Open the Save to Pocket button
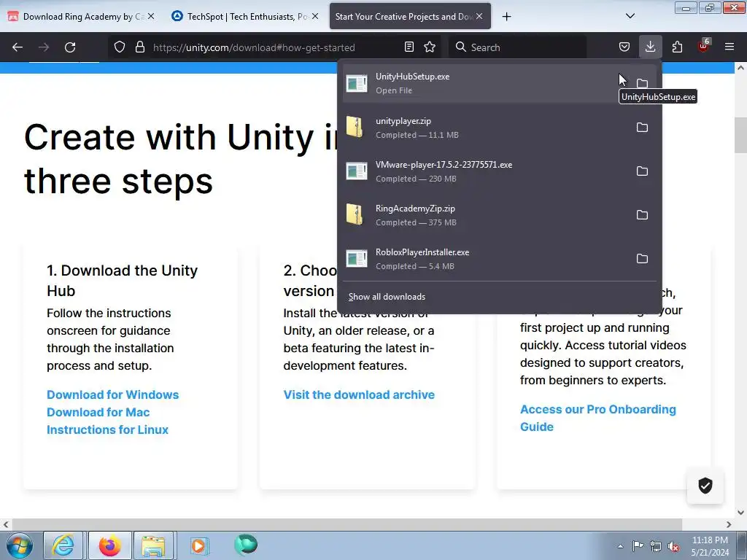This screenshot has height=560, width=747. point(624,47)
